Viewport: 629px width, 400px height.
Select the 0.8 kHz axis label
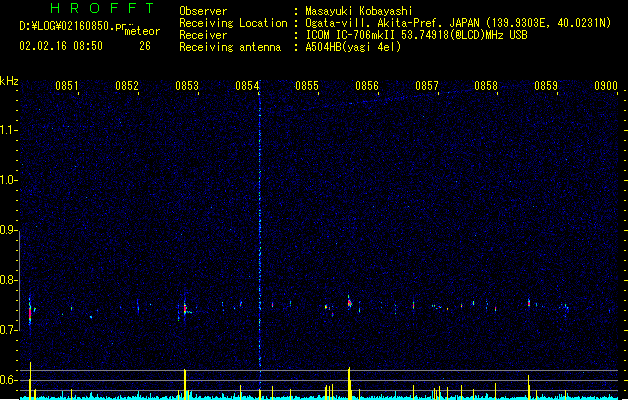coord(8,280)
